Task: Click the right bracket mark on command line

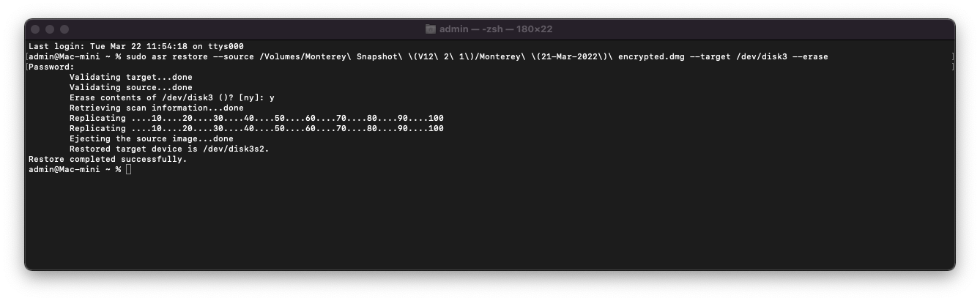Action: pos(952,56)
